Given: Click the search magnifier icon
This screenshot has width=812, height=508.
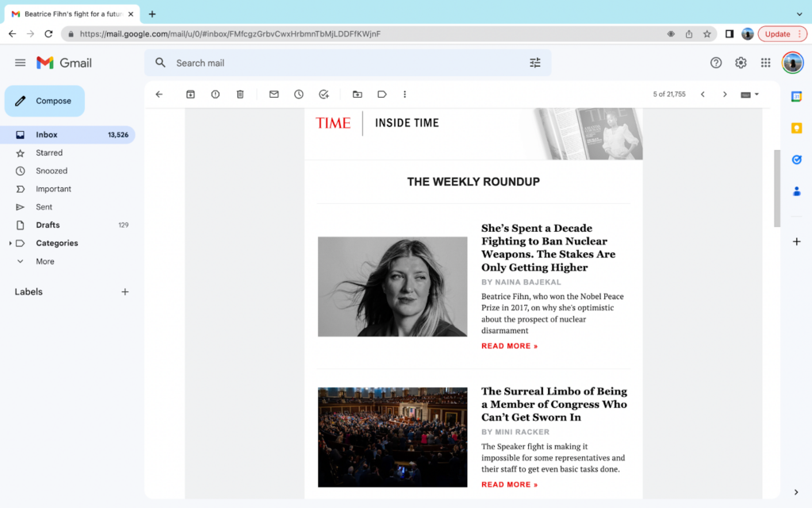Looking at the screenshot, I should point(160,63).
